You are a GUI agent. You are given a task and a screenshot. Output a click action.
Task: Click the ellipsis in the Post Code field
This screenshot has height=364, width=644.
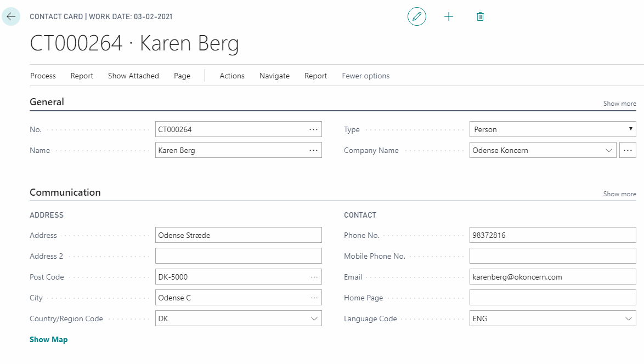click(314, 277)
